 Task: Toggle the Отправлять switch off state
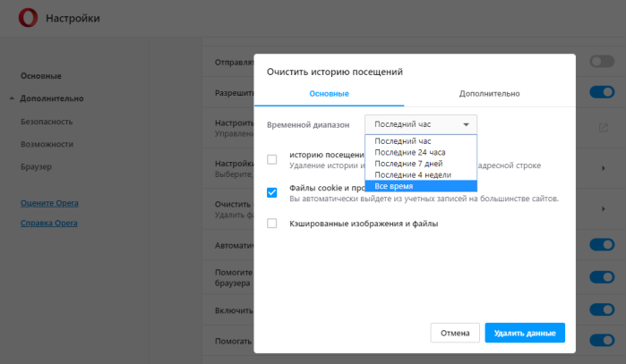(602, 62)
